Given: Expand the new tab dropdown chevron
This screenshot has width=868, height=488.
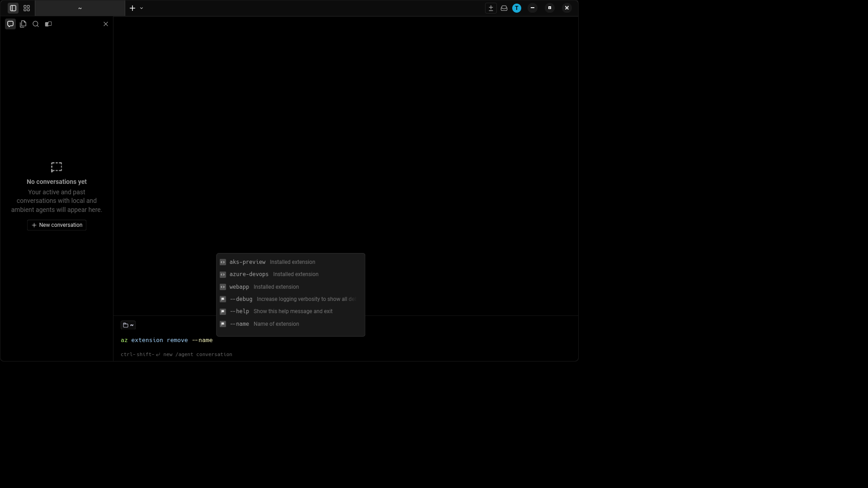Looking at the screenshot, I should [142, 8].
